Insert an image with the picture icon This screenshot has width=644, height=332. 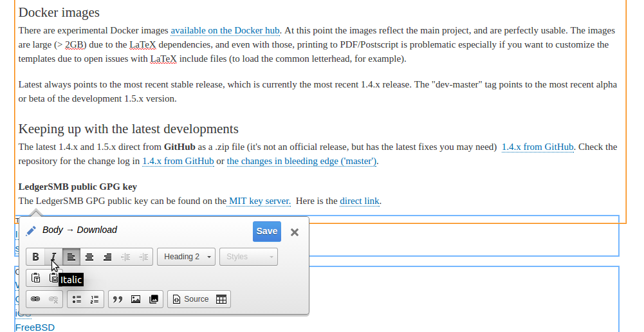click(x=136, y=299)
